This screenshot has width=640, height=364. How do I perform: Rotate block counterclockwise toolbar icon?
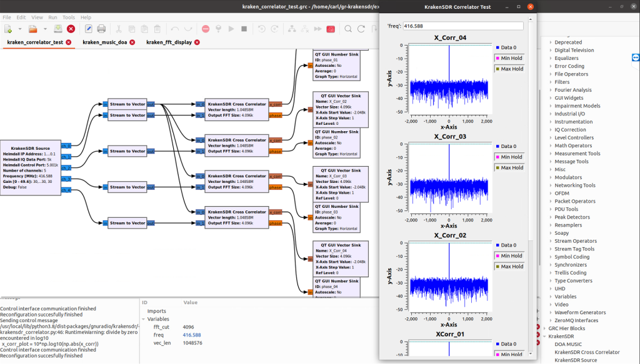[262, 29]
